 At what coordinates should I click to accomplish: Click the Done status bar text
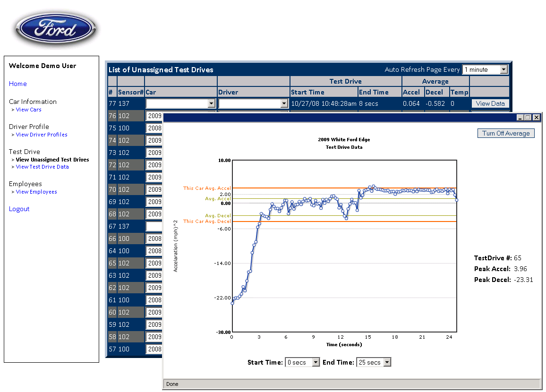[172, 384]
